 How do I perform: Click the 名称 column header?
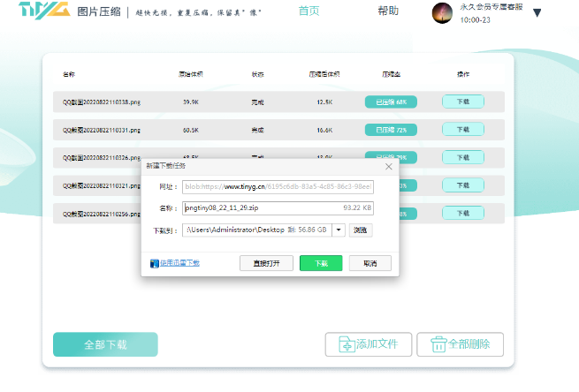coord(69,74)
